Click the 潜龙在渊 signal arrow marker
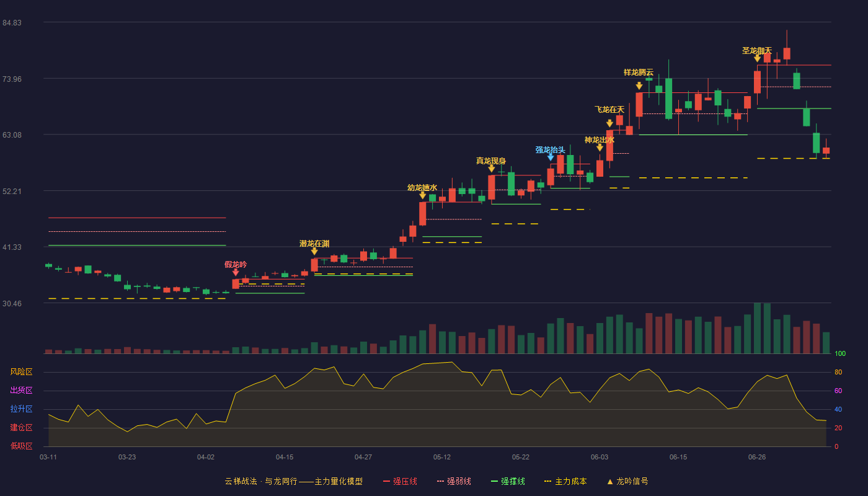The image size is (868, 496). click(x=314, y=251)
